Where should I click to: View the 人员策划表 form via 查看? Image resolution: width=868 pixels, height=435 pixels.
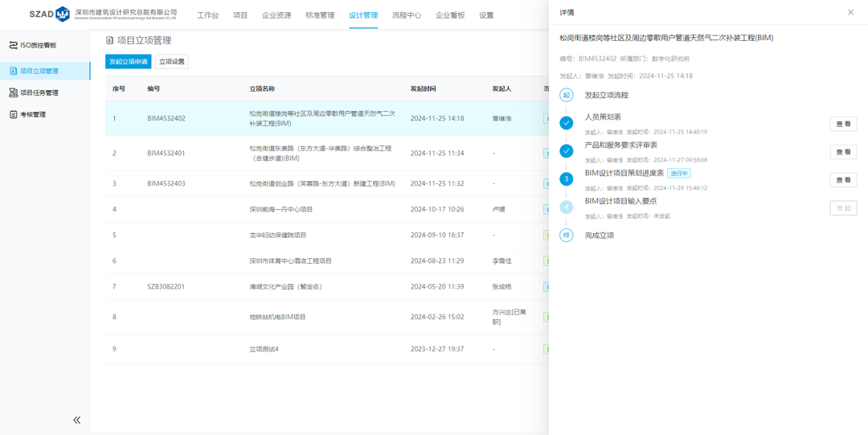[842, 124]
